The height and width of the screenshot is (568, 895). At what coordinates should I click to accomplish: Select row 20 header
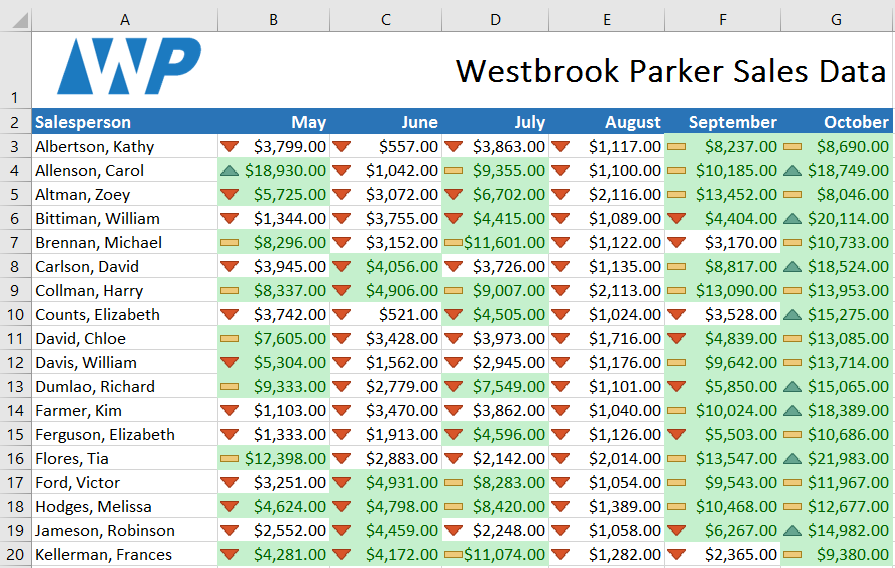(x=15, y=555)
